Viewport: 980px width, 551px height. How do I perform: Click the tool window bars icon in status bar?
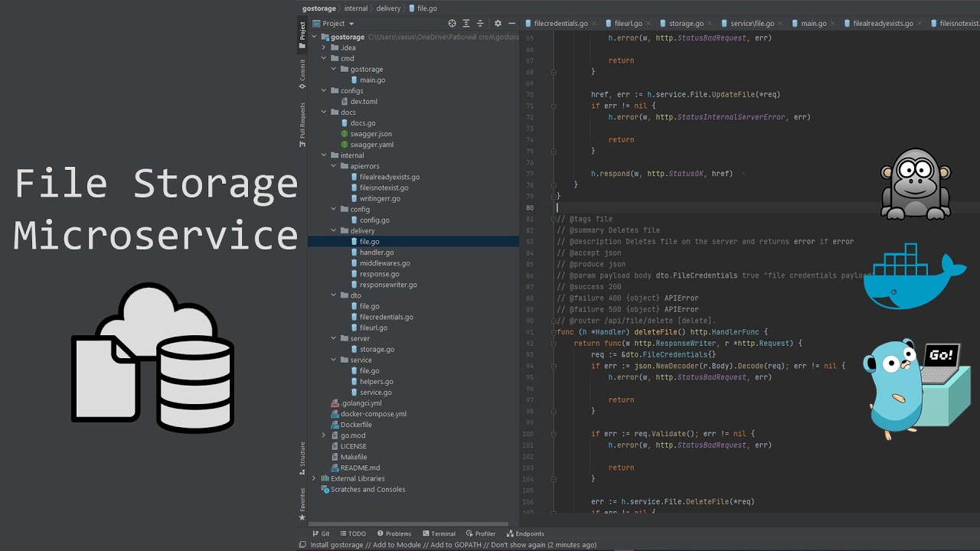pyautogui.click(x=302, y=545)
